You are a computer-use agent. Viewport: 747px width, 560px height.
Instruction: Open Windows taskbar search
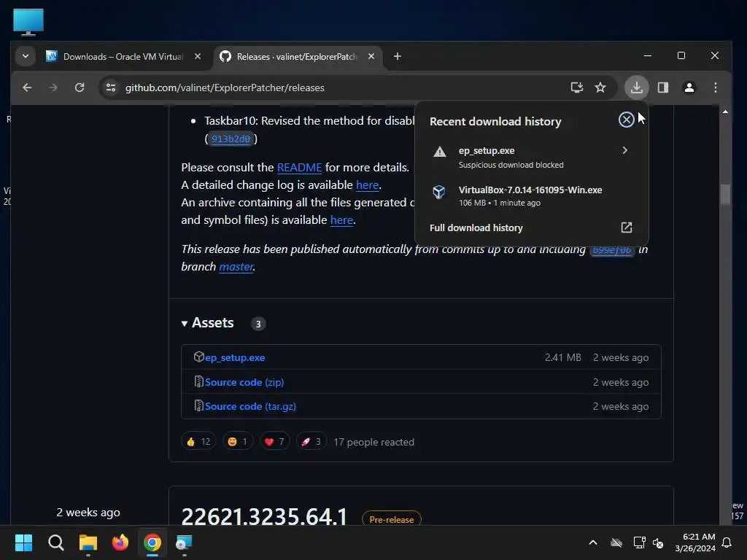55,542
